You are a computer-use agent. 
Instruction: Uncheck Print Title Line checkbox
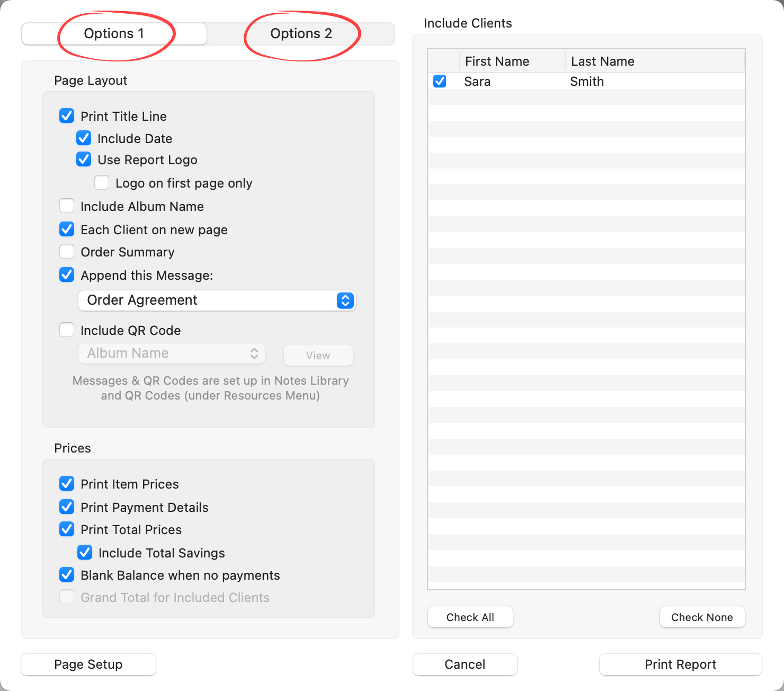click(x=67, y=116)
